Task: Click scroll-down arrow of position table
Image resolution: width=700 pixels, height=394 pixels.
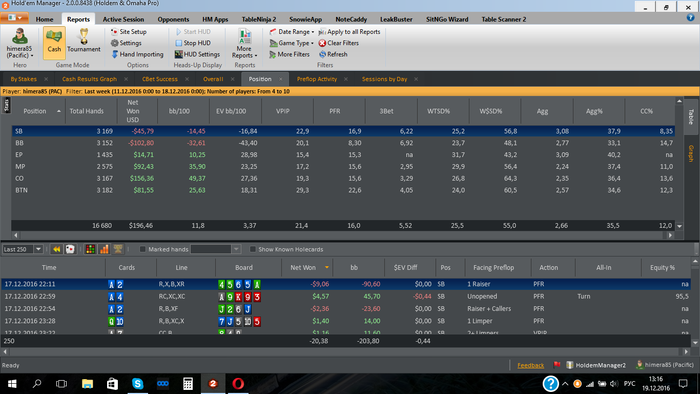Action: [679, 226]
